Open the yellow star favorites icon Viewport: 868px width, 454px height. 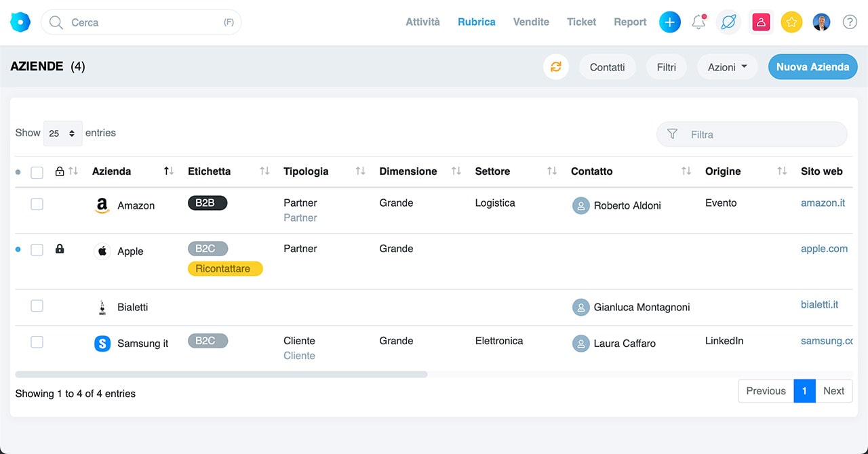[x=791, y=22]
